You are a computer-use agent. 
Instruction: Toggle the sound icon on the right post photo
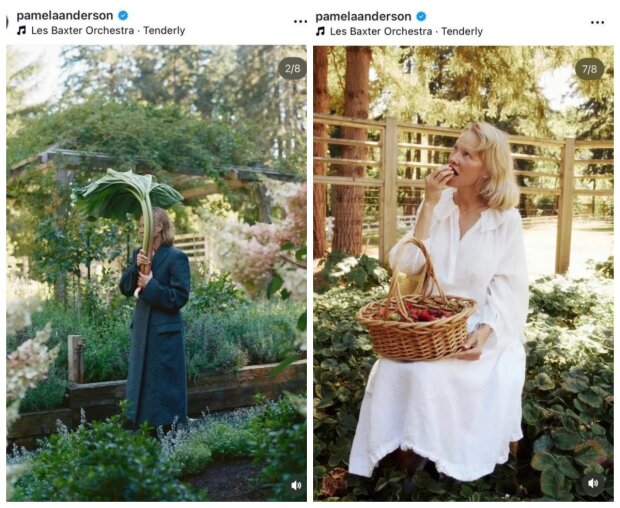tap(593, 483)
